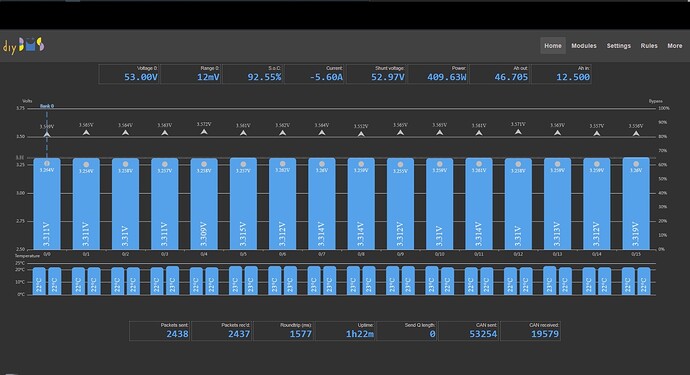
Task: Select the 3.313V bar for cell 0/13
Action: 558,204
